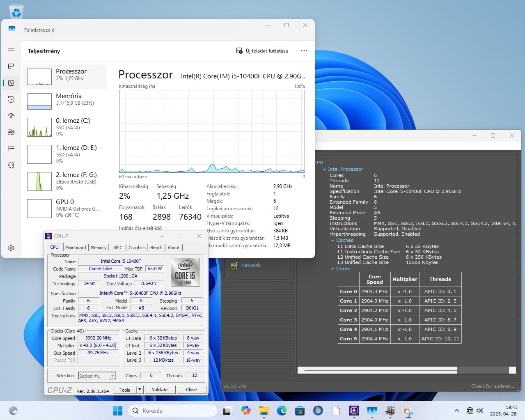This screenshot has width=525, height=420.
Task: Open the Socket #1 selection dropdown in CPU-Z
Action: coord(112,376)
